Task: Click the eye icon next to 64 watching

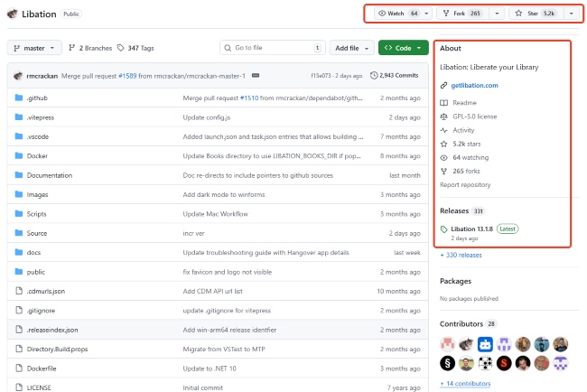Action: (x=443, y=158)
